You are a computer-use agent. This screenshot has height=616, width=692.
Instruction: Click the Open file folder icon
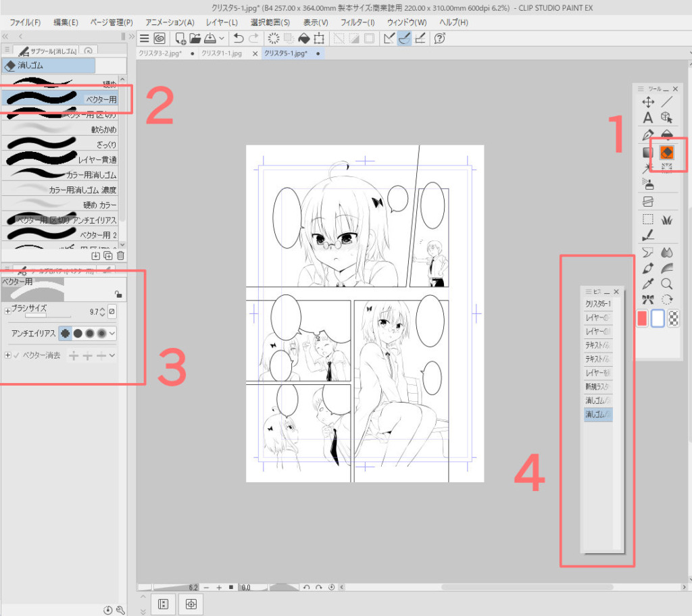(195, 38)
